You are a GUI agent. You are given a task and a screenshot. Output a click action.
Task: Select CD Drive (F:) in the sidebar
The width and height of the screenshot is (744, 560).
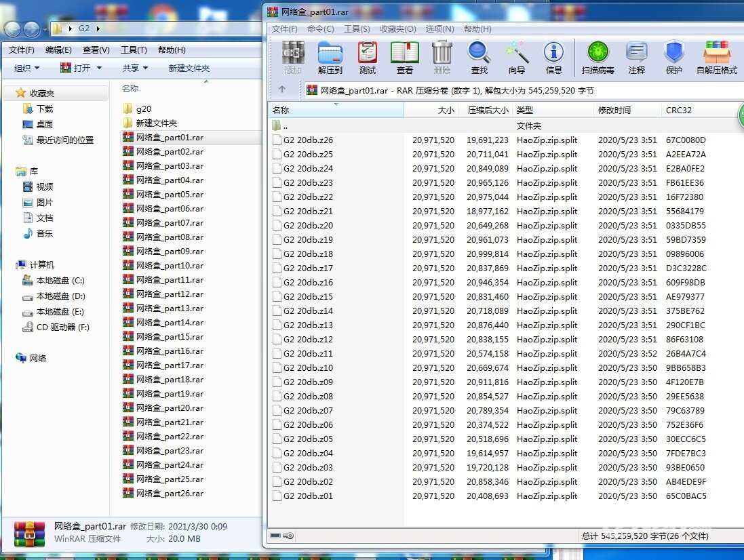[56, 327]
